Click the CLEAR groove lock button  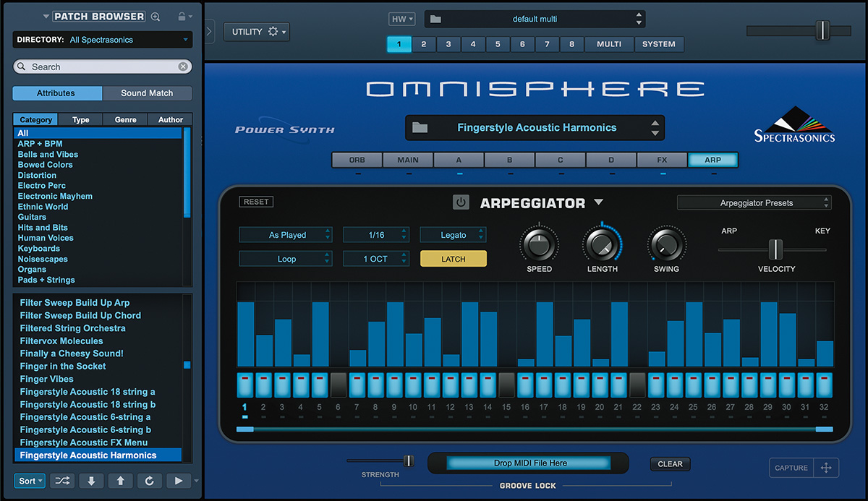670,464
